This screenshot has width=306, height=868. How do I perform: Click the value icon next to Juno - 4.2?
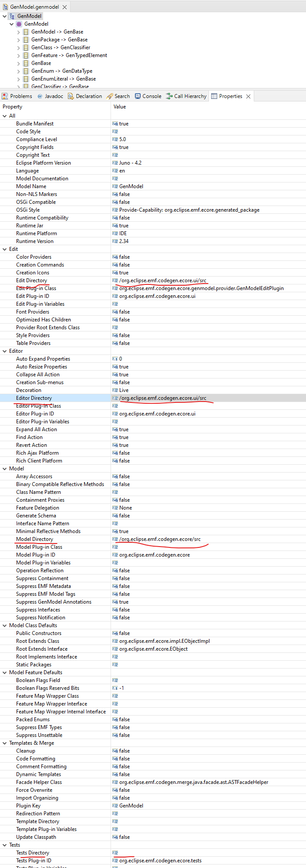pos(115,163)
